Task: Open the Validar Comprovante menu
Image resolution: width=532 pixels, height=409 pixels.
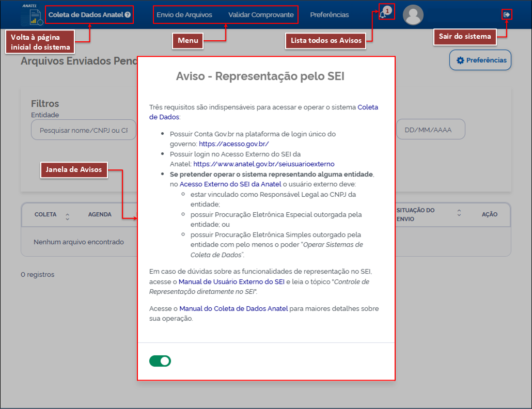Action: (x=261, y=15)
